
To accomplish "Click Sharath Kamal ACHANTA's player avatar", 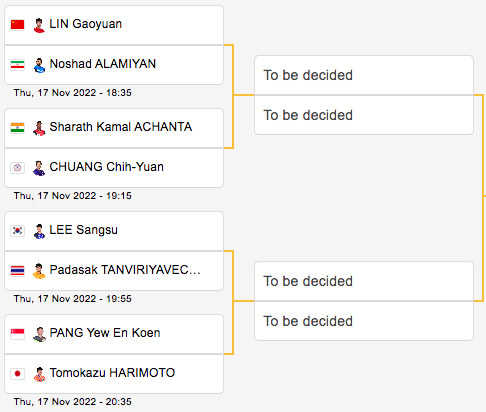I will coord(39,128).
